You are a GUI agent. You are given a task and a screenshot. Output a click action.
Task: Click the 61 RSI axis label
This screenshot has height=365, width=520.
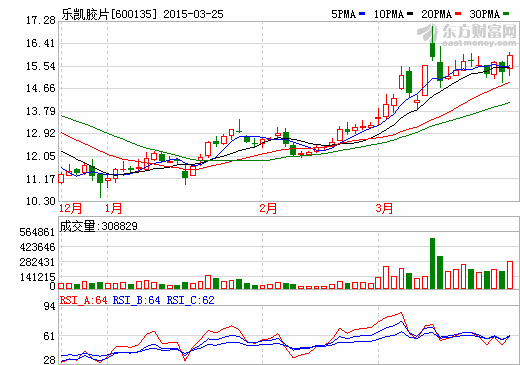[49, 336]
